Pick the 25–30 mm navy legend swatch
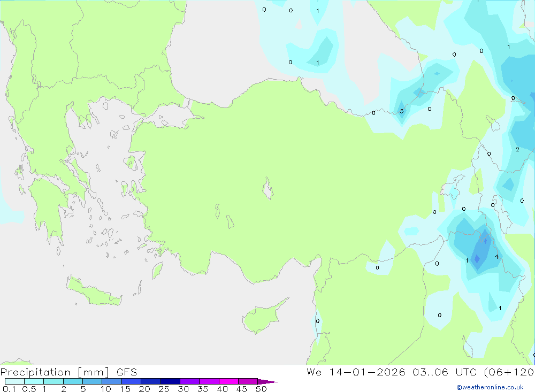Screen dimensions: 535x392 (170, 381)
